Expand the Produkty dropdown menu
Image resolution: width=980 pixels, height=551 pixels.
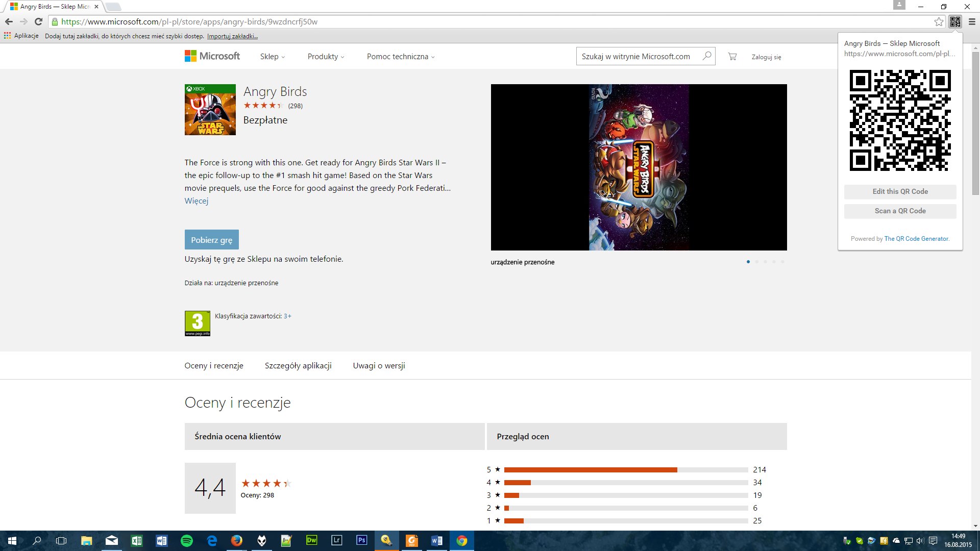(326, 57)
